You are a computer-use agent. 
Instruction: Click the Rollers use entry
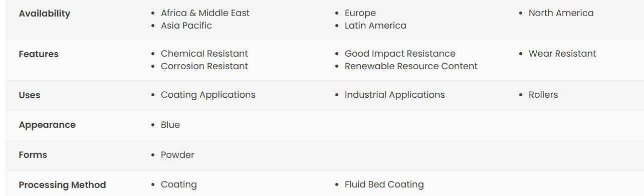(x=543, y=95)
